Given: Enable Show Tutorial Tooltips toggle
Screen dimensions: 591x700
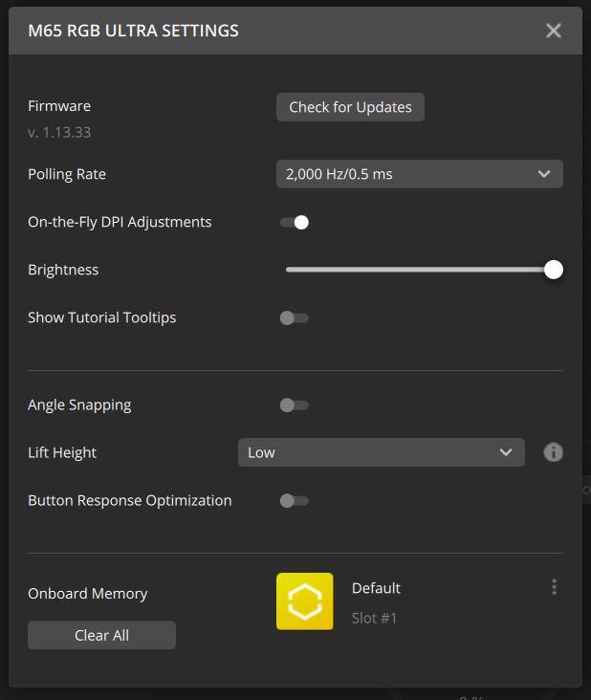Looking at the screenshot, I should coord(294,318).
